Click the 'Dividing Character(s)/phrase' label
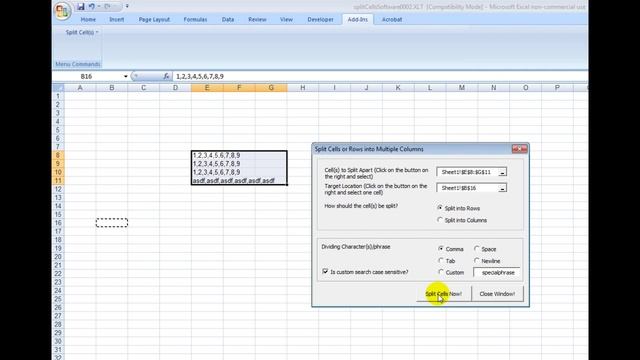Viewport: 640px width, 360px height. coord(356,247)
